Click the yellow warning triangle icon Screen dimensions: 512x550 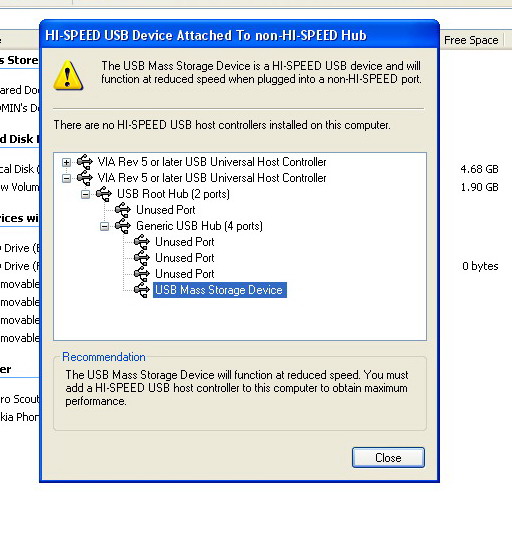coord(68,75)
